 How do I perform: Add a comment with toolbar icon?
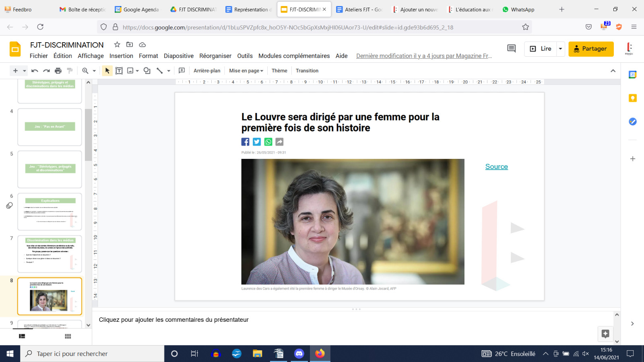pos(182,71)
